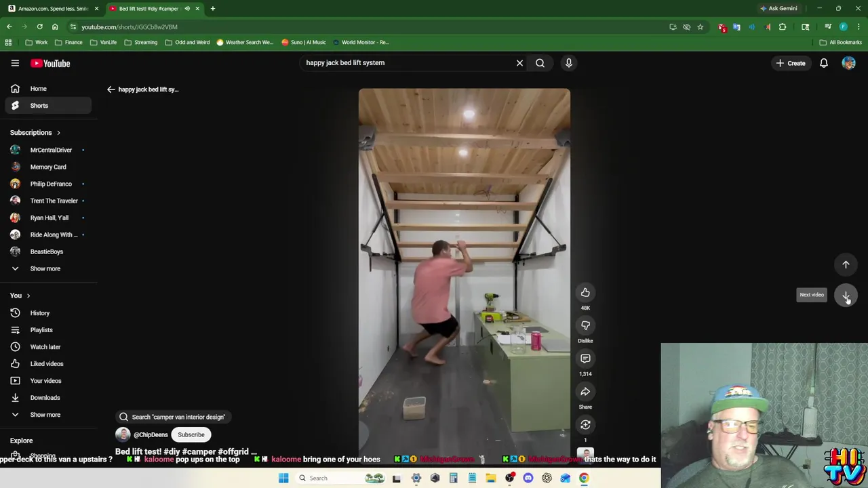Expand the You section
868x488 pixels.
click(x=20, y=296)
